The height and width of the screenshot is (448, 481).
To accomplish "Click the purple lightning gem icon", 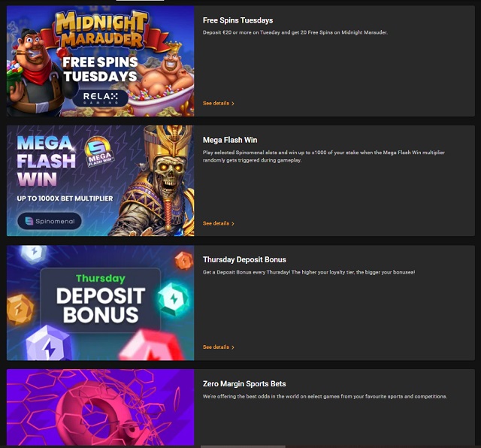I will point(48,344).
